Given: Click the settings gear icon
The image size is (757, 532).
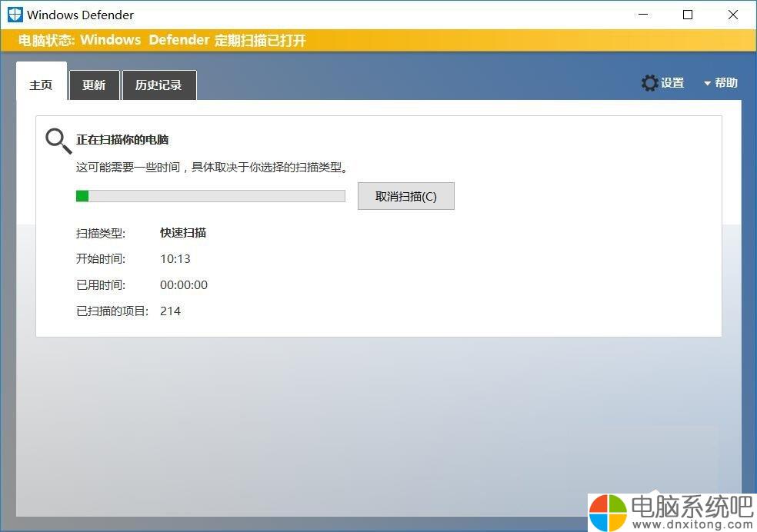Looking at the screenshot, I should pos(649,83).
